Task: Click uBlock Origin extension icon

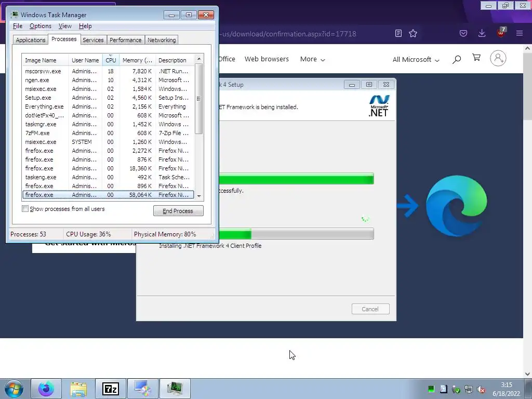Action: point(501,33)
